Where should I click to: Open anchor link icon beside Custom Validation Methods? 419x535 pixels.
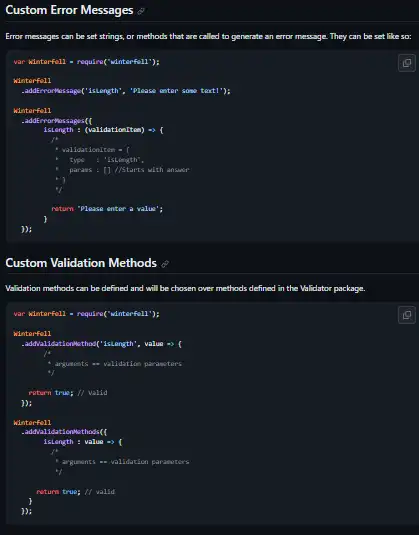tap(165, 264)
